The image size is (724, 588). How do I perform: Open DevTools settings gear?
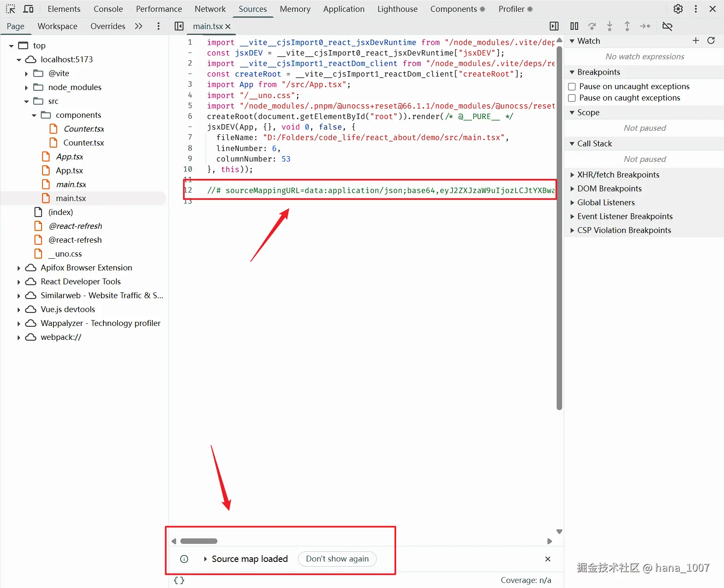click(678, 9)
